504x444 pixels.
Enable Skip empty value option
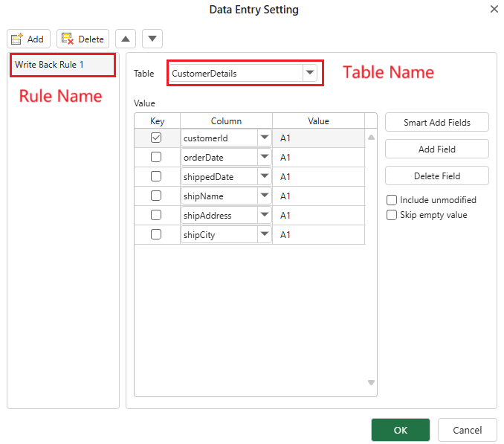[x=392, y=215]
